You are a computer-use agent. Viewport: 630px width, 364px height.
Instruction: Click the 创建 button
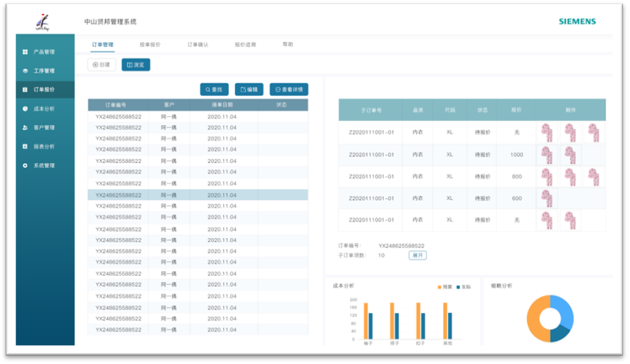[x=101, y=65]
